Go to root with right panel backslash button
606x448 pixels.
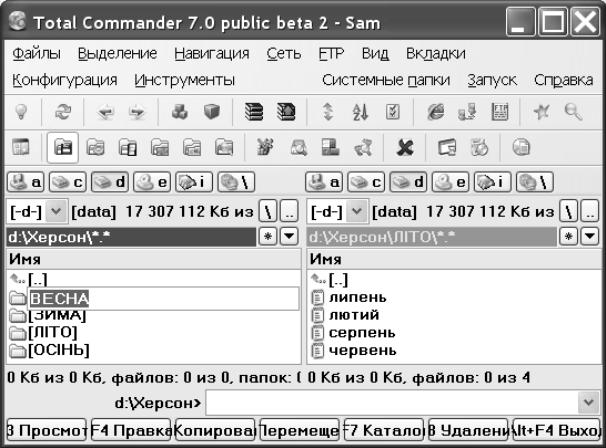[569, 211]
